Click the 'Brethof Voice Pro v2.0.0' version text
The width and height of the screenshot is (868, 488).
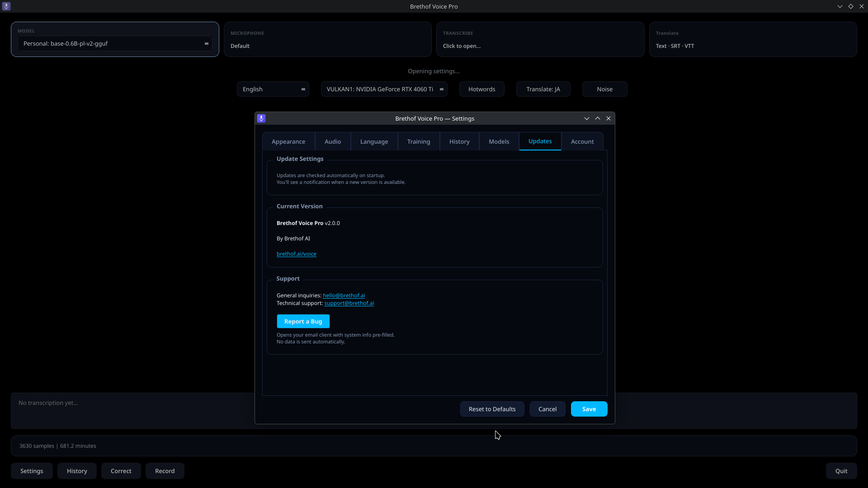[x=308, y=223]
